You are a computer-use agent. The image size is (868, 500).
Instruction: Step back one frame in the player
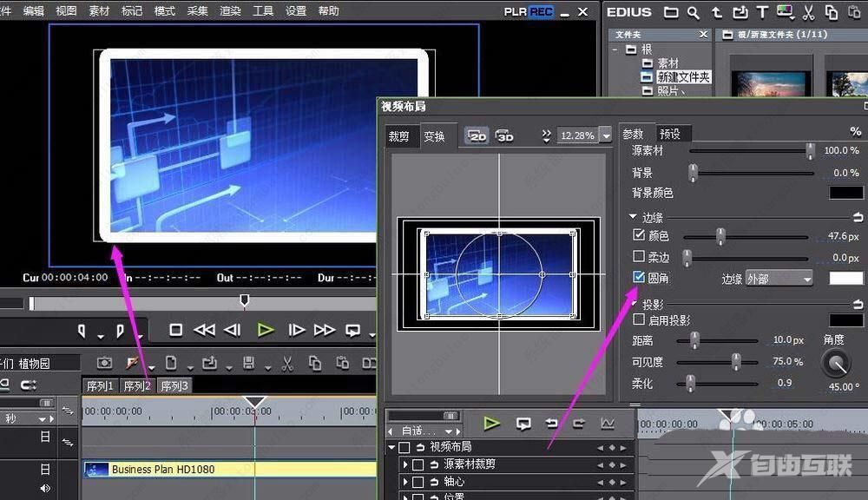tap(233, 331)
